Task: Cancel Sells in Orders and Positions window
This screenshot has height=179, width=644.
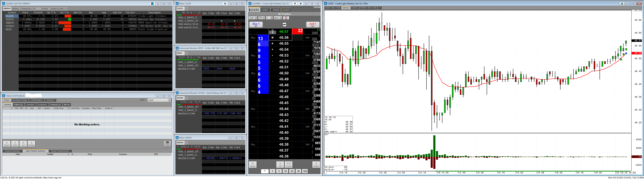Action: tap(15, 144)
